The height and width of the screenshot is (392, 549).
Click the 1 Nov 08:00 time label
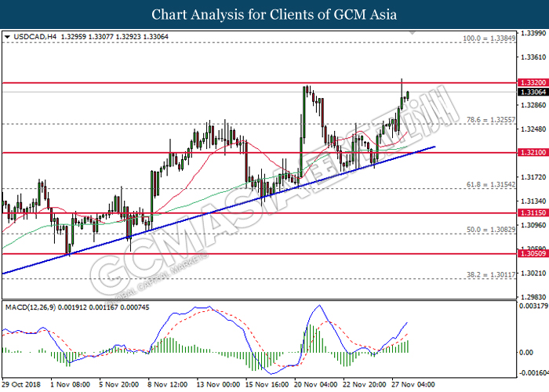point(70,384)
